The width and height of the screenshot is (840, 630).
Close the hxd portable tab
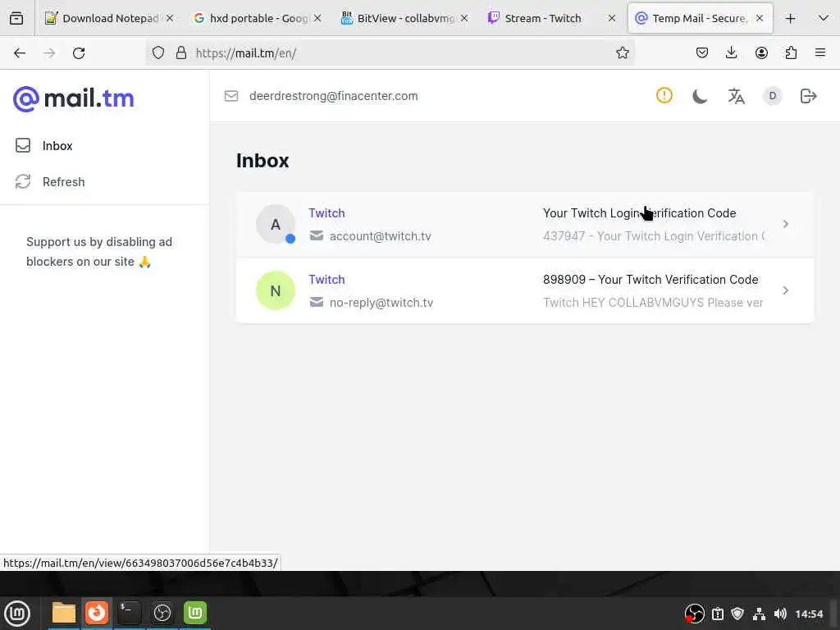pos(317,18)
